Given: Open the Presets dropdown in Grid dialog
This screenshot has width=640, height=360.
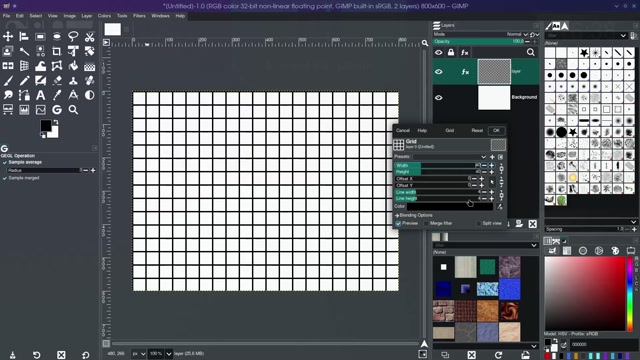Looking at the screenshot, I should [450, 157].
